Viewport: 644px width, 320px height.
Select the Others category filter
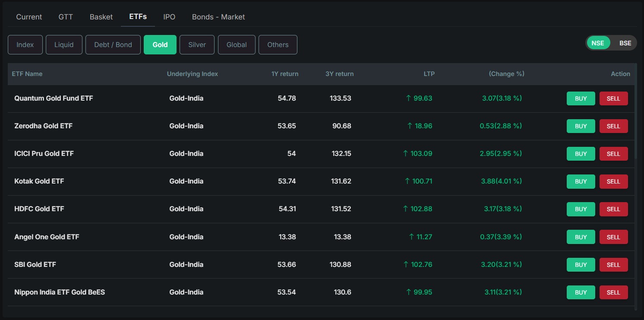[278, 44]
